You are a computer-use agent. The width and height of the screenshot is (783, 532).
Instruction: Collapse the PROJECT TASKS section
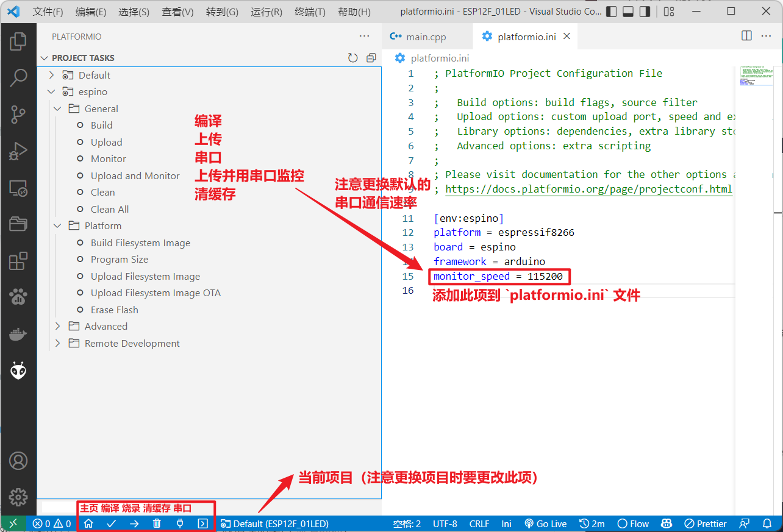point(44,58)
